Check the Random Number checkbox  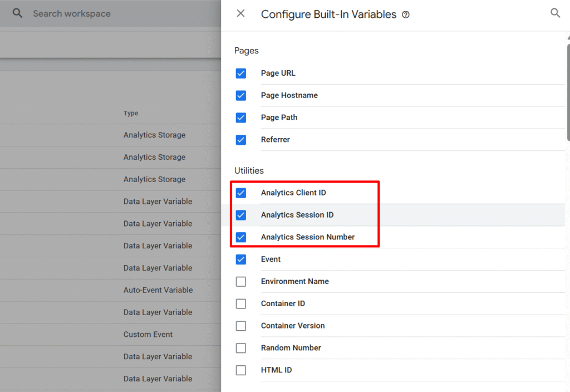click(x=241, y=348)
